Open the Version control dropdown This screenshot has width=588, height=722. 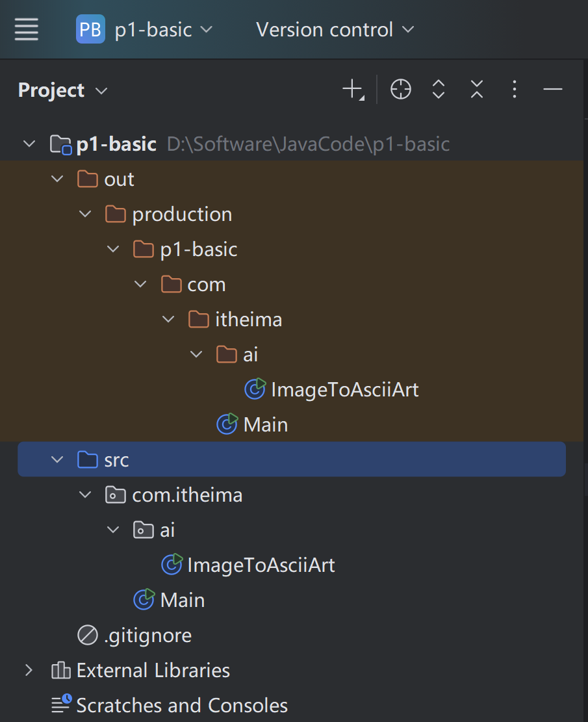tap(335, 30)
